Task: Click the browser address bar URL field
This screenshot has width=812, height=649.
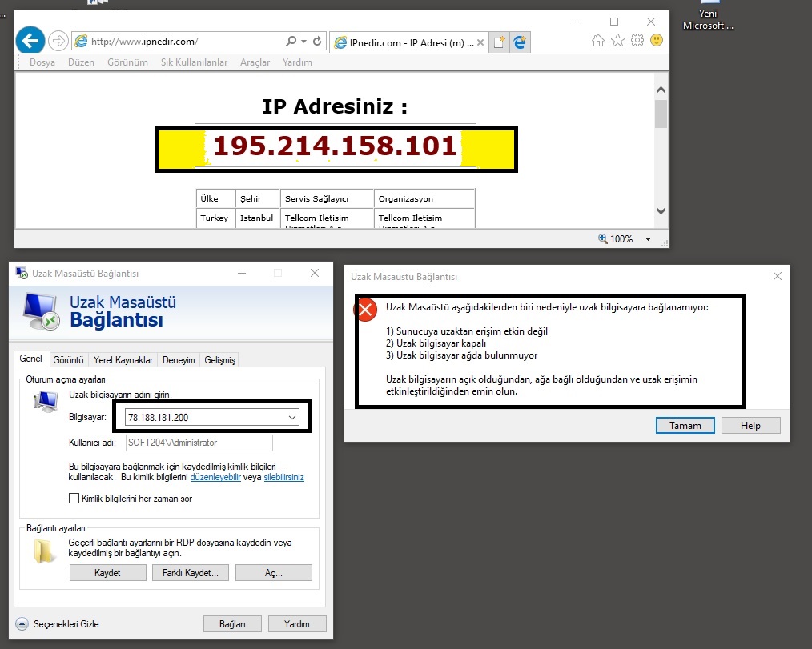Action: 184,41
